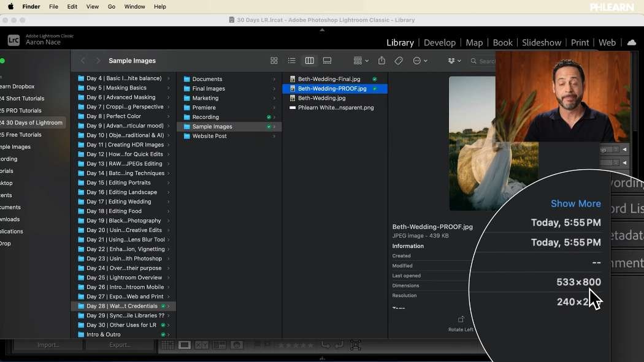Expand chevron for Documents folder
Image resolution: width=644 pixels, height=362 pixels.
click(274, 79)
